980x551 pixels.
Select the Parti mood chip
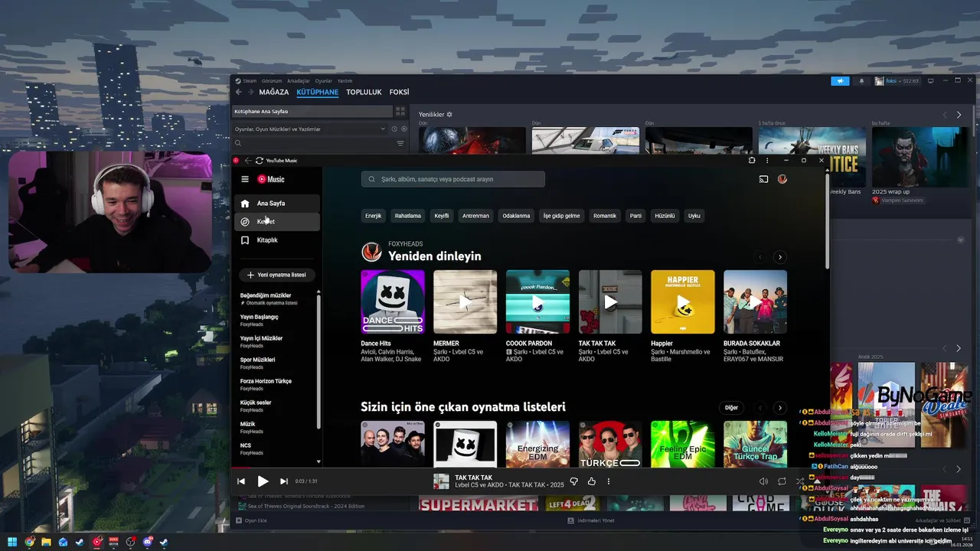click(x=635, y=216)
